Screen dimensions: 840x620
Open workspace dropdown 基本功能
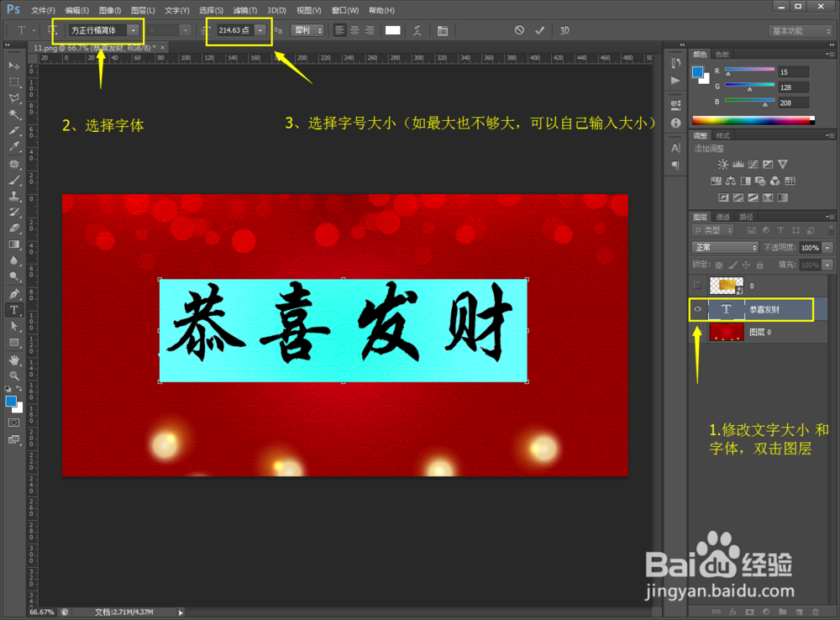tap(800, 31)
